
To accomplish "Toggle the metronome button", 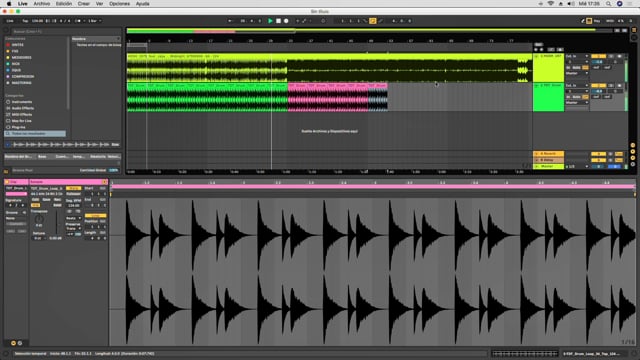I will (x=78, y=21).
